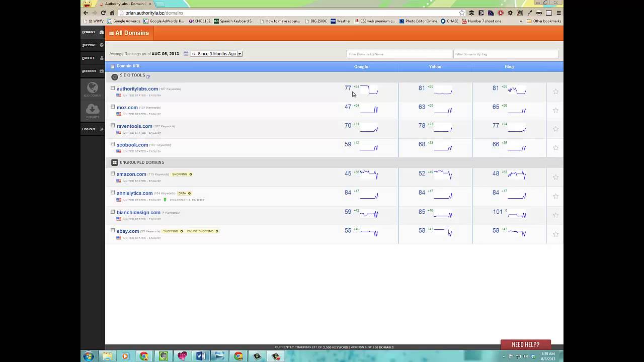Collapse the S E O TOOLS group circle icon
The height and width of the screenshot is (362, 644).
[x=115, y=77]
